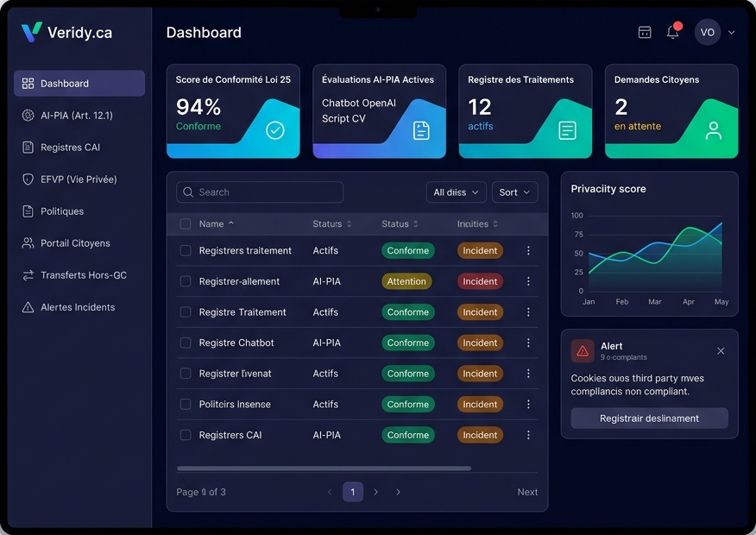Click the EFVP shield icon

coord(28,179)
